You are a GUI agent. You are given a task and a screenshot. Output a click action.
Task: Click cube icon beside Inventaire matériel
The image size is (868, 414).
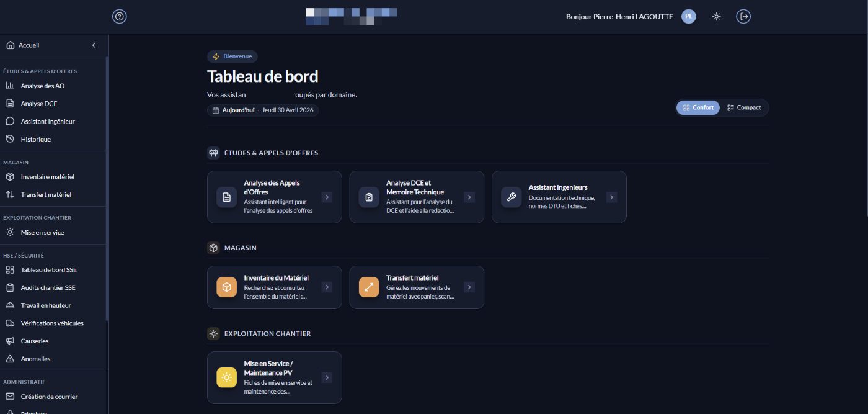10,177
